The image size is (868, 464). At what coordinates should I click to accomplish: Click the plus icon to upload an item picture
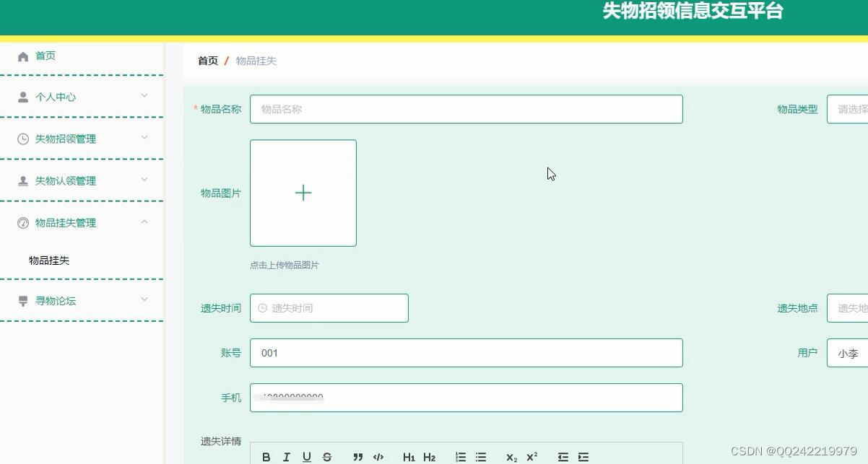pyautogui.click(x=303, y=193)
